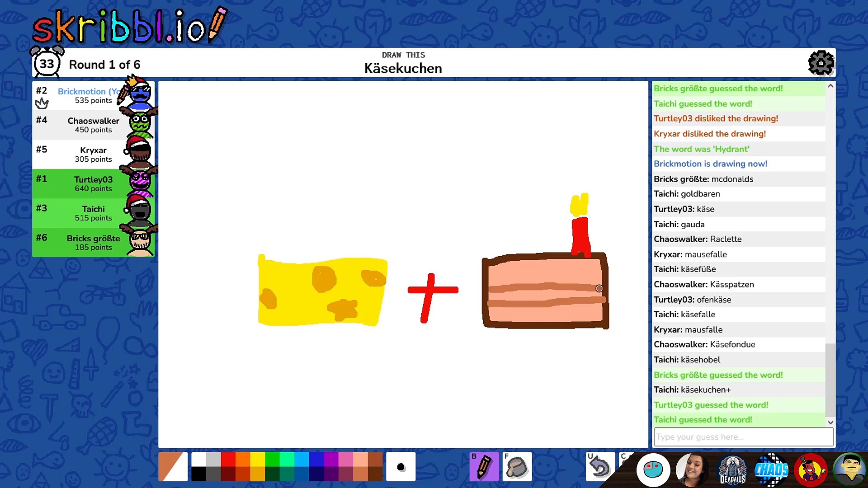Select the Brush pencil tool
Screen dimensions: 868x488
coord(484,466)
